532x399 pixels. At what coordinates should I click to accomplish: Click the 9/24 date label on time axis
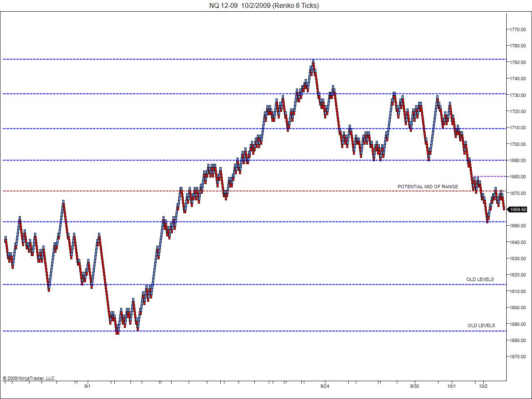(325, 386)
